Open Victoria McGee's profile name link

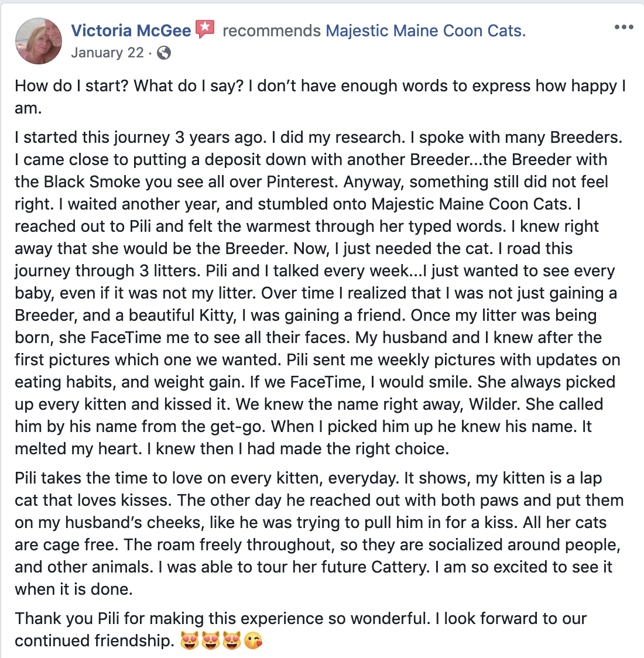(x=131, y=30)
